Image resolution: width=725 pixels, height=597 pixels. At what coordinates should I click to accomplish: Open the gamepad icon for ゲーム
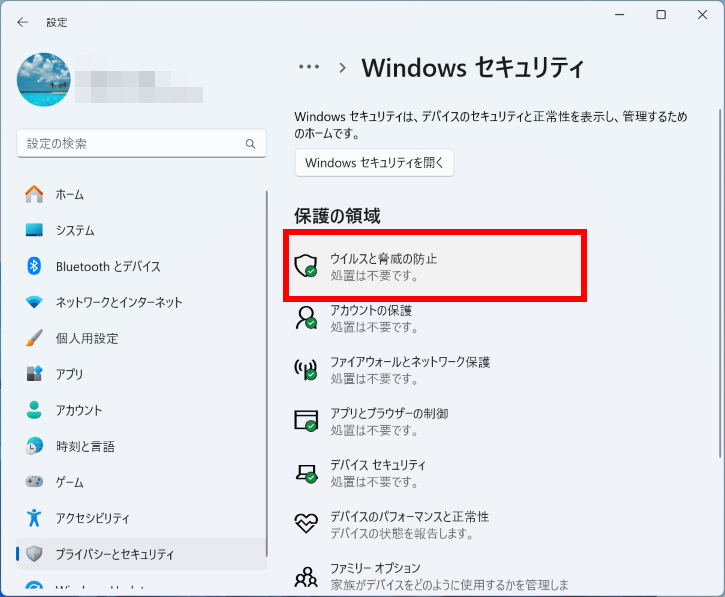(34, 482)
